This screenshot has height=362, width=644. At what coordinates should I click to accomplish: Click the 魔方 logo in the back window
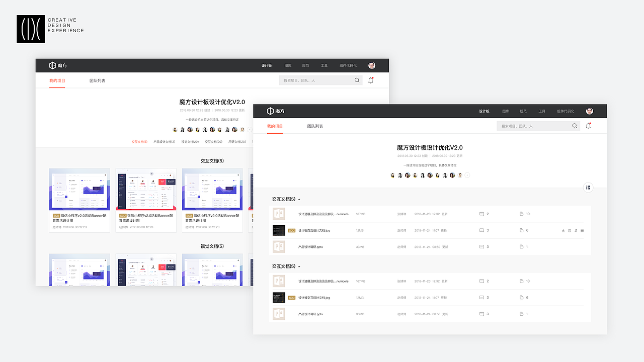tap(58, 65)
